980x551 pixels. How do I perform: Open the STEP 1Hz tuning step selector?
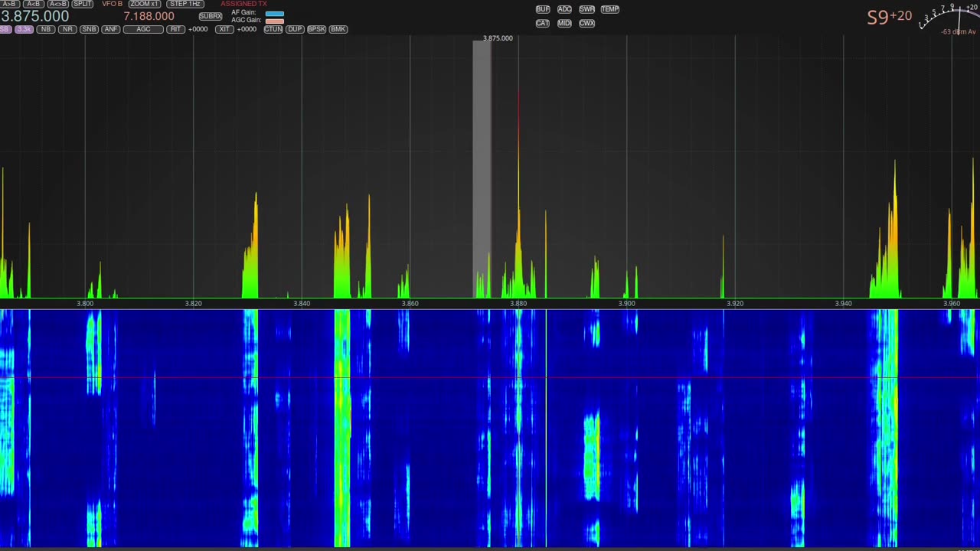pos(185,4)
